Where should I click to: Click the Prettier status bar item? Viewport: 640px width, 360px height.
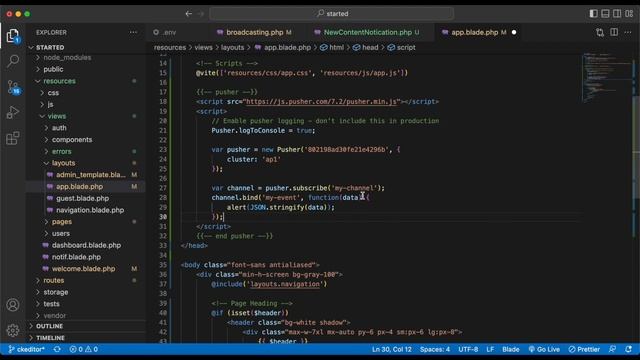tap(584, 349)
